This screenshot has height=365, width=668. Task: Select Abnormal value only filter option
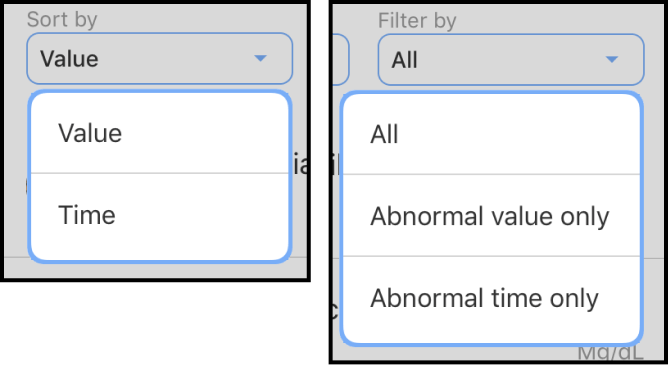491,216
